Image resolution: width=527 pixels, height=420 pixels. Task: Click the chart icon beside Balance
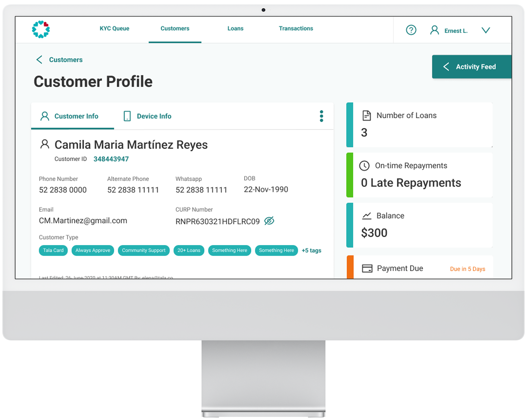point(367,216)
